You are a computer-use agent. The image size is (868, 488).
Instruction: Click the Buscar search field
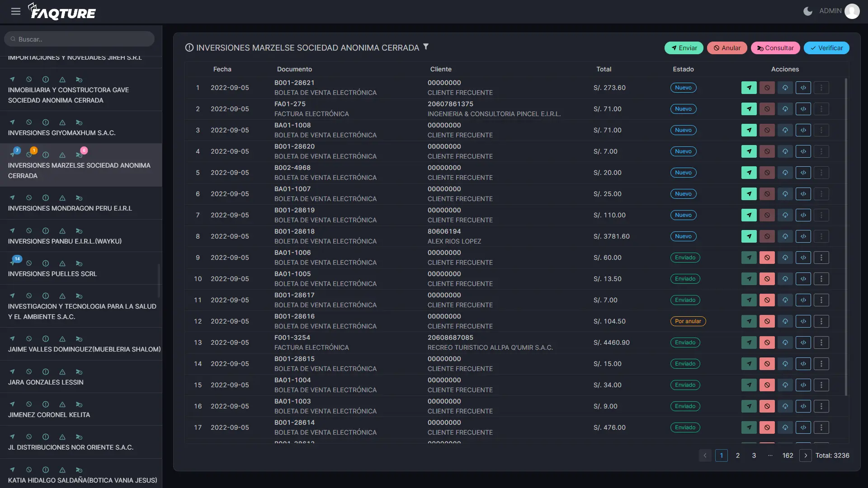click(80, 39)
